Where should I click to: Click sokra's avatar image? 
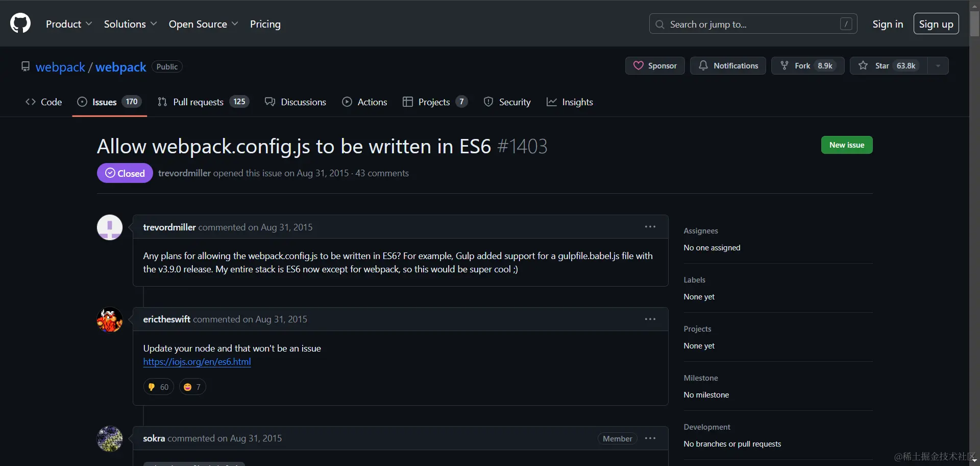pyautogui.click(x=110, y=439)
